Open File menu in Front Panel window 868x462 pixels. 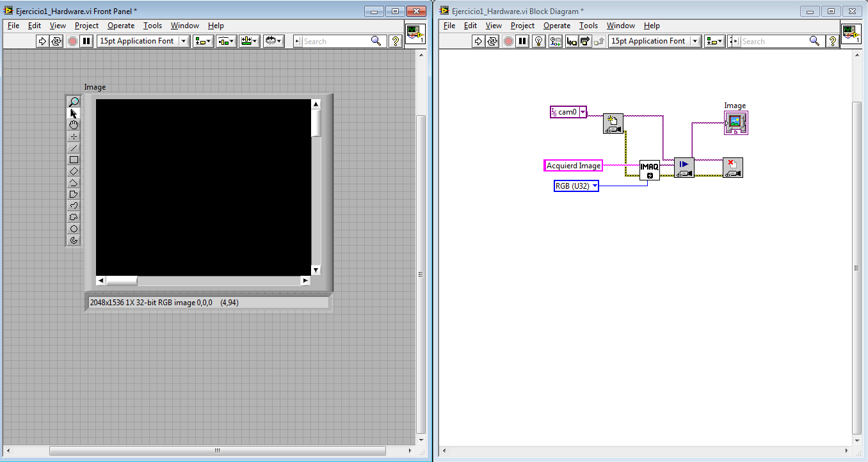pyautogui.click(x=13, y=26)
